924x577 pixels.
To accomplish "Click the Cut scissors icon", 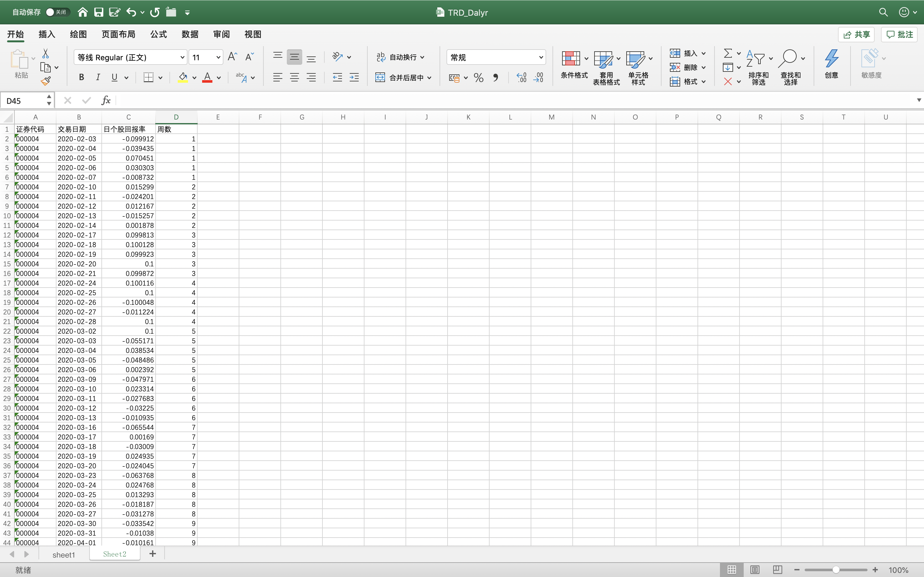I will (x=46, y=53).
